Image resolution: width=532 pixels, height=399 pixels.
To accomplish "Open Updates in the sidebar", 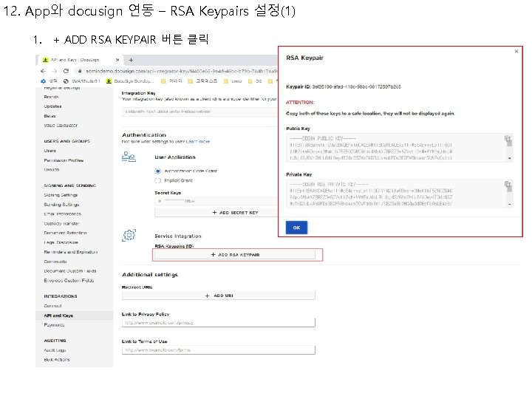I will [x=52, y=106].
